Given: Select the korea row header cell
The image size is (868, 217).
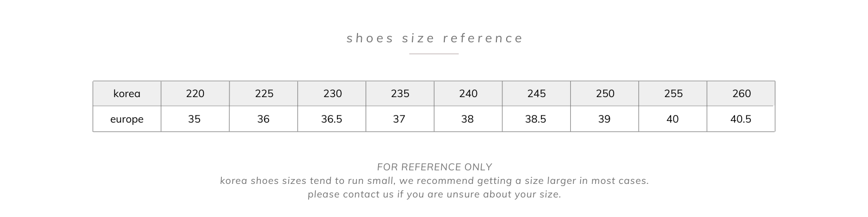Looking at the screenshot, I should (x=127, y=94).
